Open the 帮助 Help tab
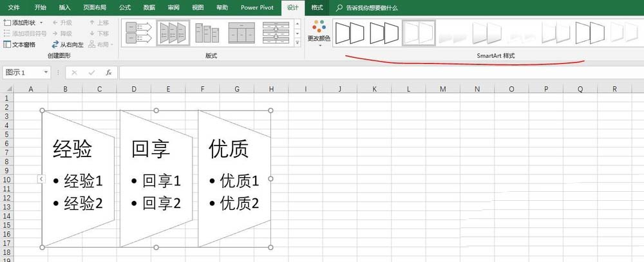644x262 pixels. coord(222,7)
